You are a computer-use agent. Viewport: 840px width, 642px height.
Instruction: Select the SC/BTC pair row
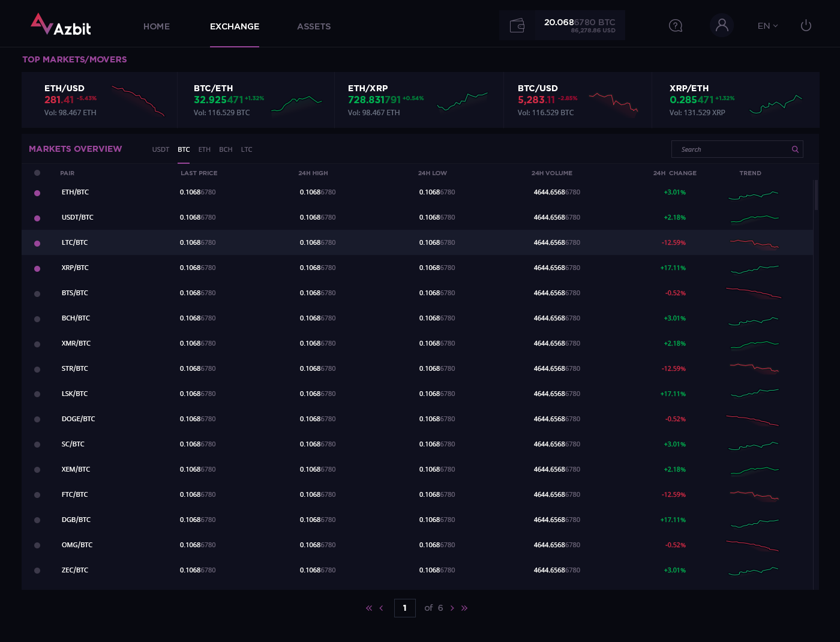click(x=418, y=444)
